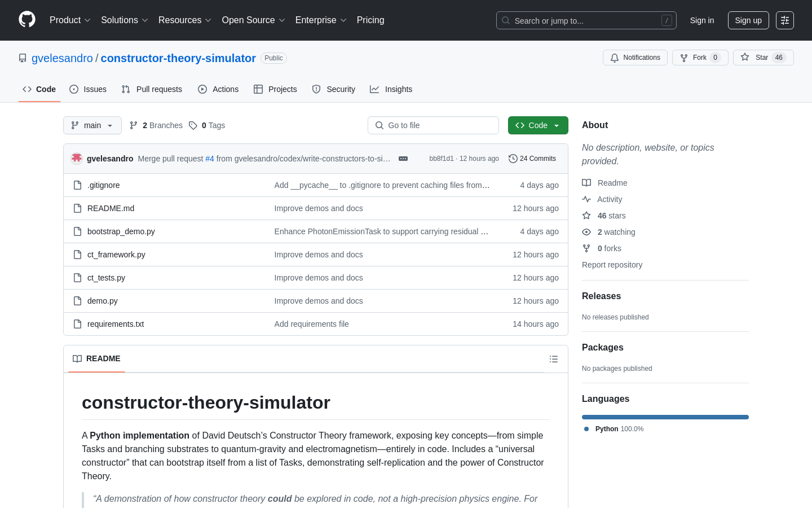Click the pulse icon next to Activity
Image resolution: width=812 pixels, height=508 pixels.
586,199
